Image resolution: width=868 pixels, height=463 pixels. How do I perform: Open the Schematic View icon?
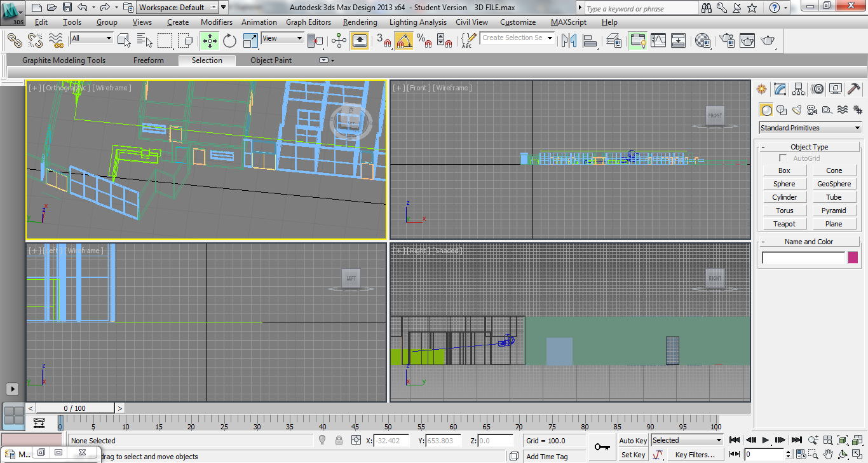[x=679, y=41]
